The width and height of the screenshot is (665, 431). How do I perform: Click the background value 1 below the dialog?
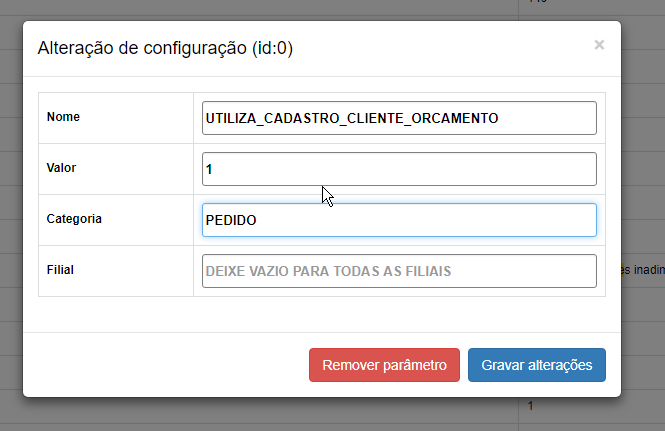click(531, 407)
